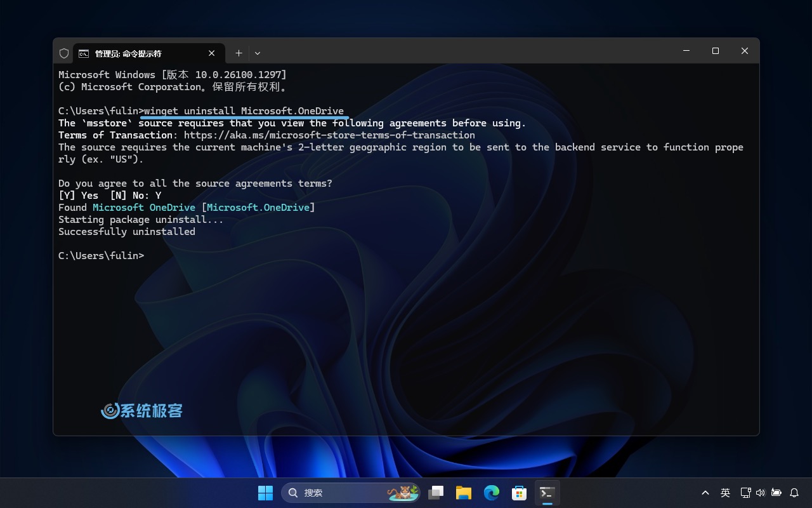Click 'Do you agree to all' question text
Image resolution: width=812 pixels, height=508 pixels.
pos(195,184)
